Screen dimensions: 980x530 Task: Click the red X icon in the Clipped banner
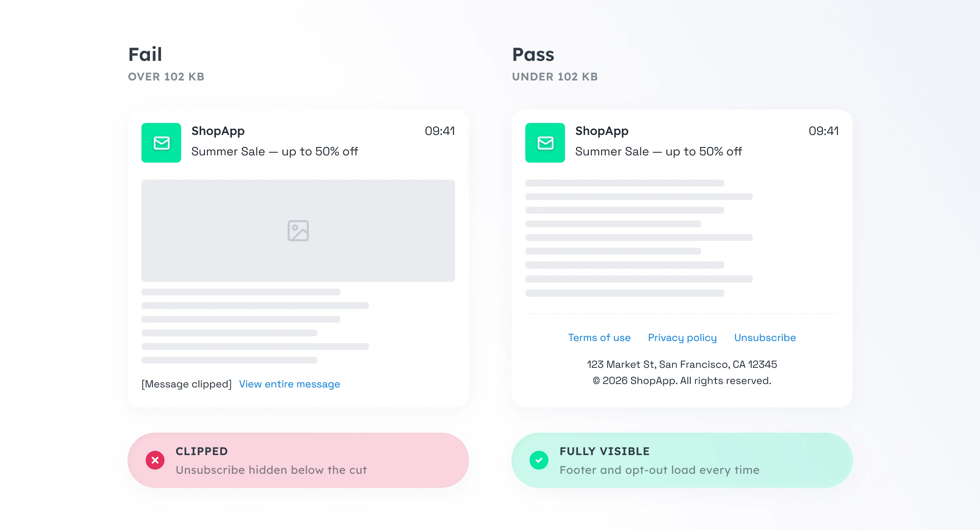click(155, 460)
